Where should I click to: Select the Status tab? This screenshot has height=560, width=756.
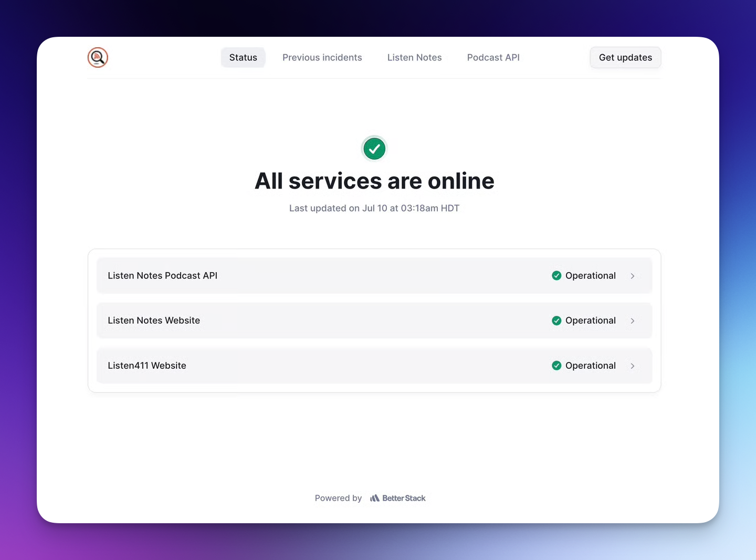[x=243, y=58]
